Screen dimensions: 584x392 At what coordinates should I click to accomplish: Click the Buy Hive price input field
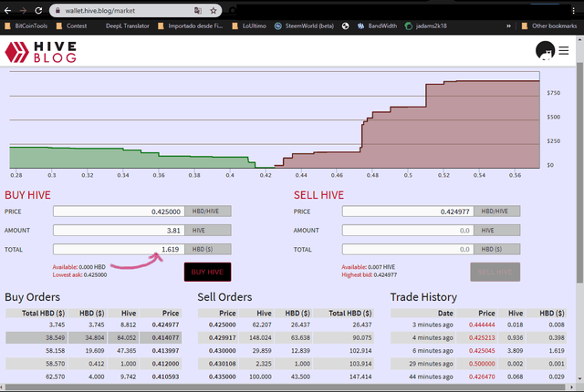click(119, 211)
